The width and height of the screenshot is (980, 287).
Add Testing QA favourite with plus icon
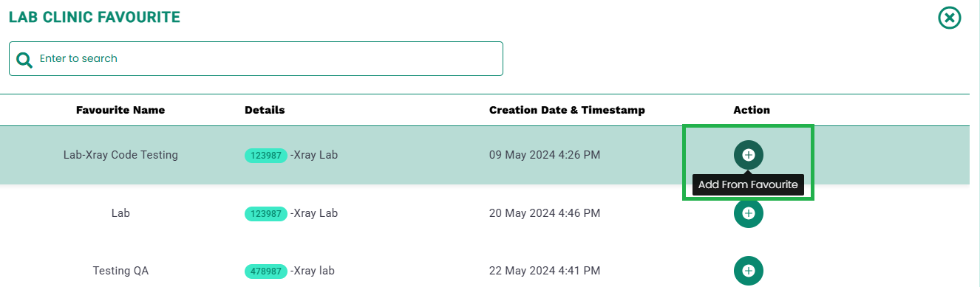(748, 271)
